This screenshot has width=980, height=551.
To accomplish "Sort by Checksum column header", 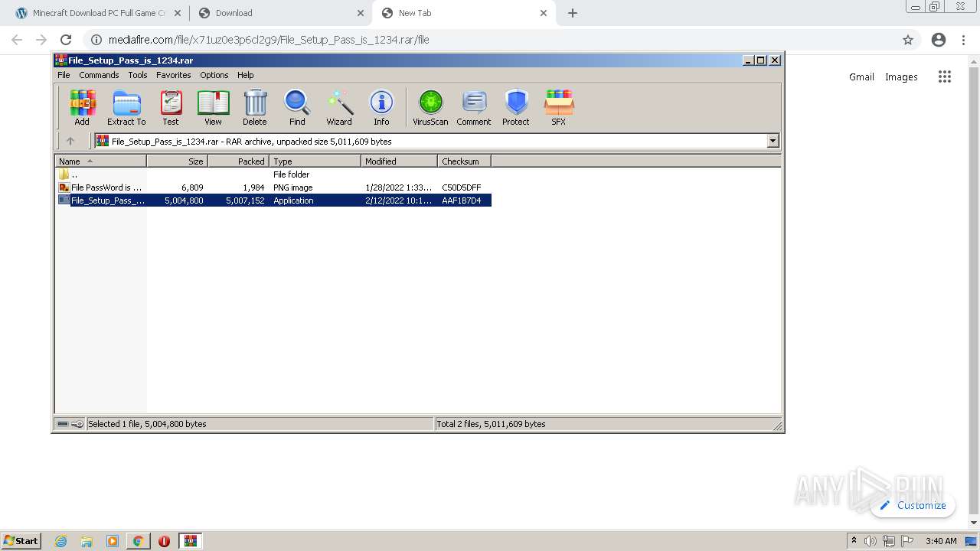I will tap(464, 161).
